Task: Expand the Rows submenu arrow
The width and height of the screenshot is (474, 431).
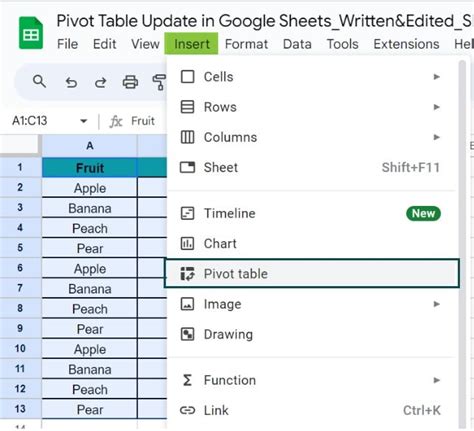Action: coord(436,107)
